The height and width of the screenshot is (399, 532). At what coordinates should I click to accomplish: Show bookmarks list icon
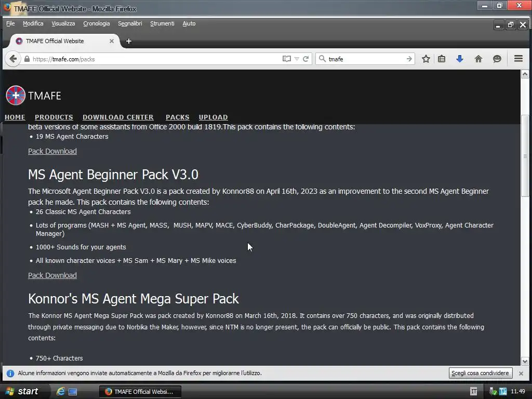pos(442,59)
